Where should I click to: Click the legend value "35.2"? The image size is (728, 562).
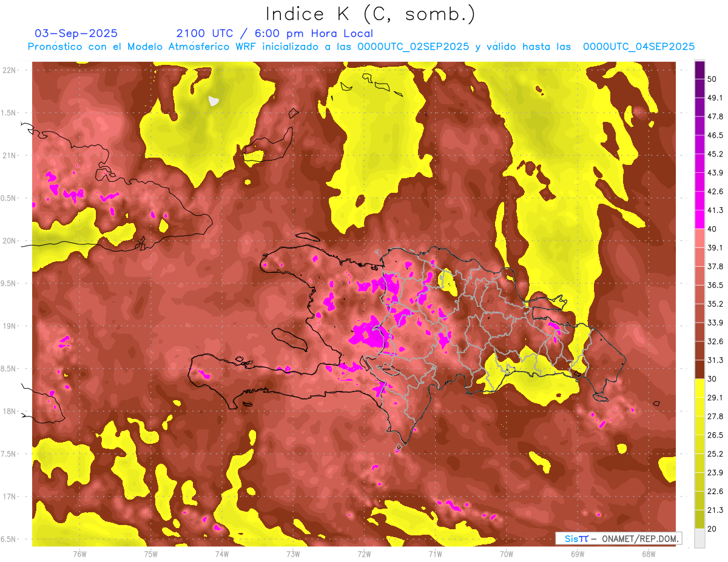click(714, 304)
